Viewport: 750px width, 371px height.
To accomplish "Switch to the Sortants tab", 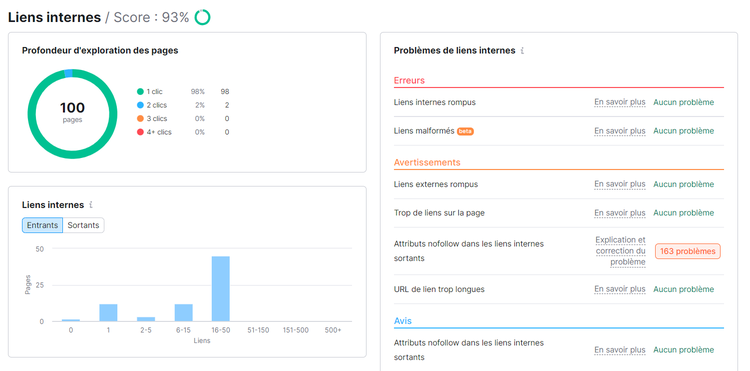I will (x=83, y=225).
